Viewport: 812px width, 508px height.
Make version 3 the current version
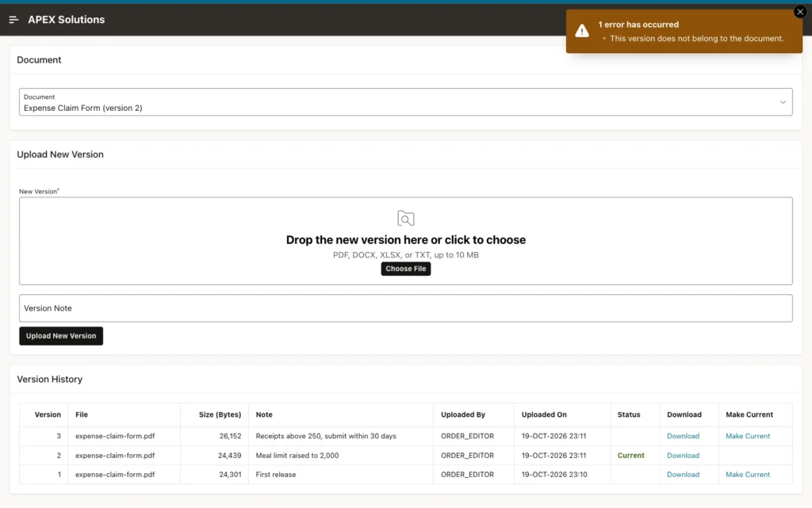point(747,436)
